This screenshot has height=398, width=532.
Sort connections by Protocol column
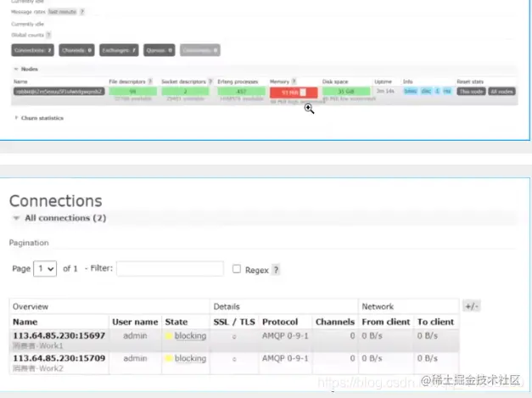pyautogui.click(x=280, y=322)
